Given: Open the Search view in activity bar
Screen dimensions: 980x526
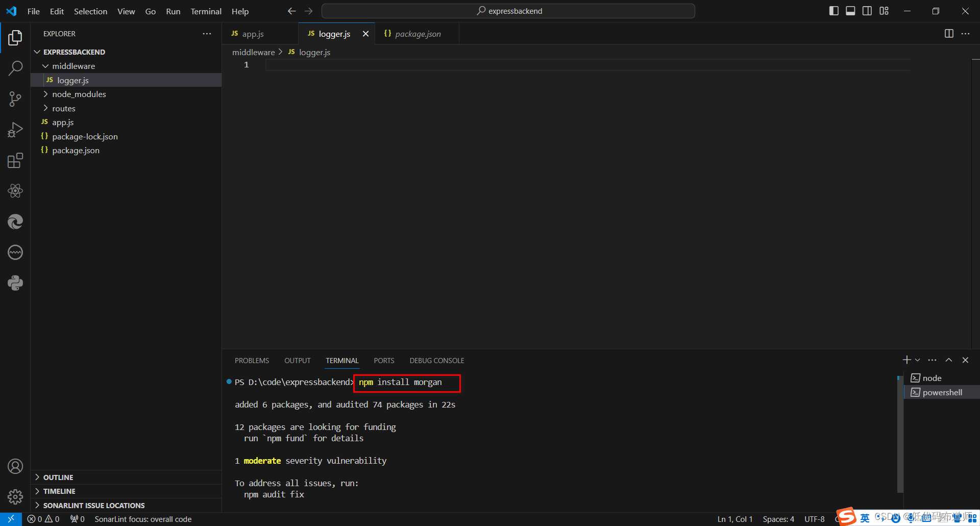Looking at the screenshot, I should tap(15, 68).
